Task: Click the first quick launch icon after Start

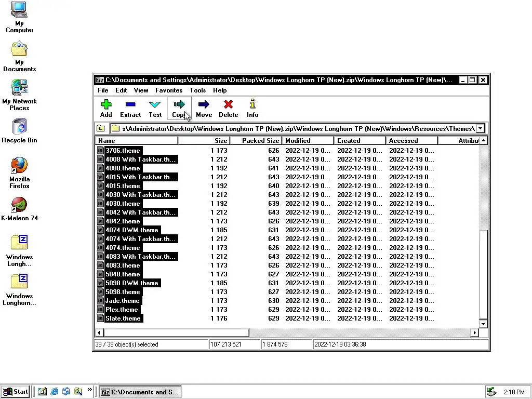Action: [43, 392]
